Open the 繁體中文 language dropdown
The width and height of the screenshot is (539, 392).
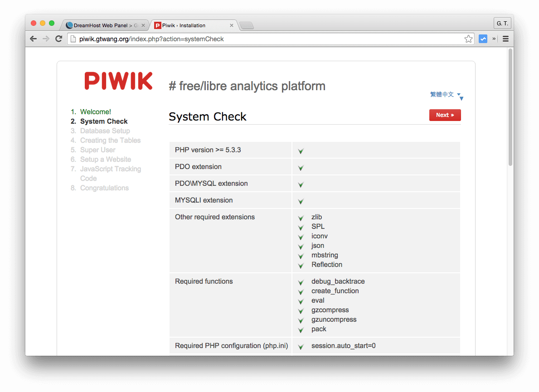446,95
